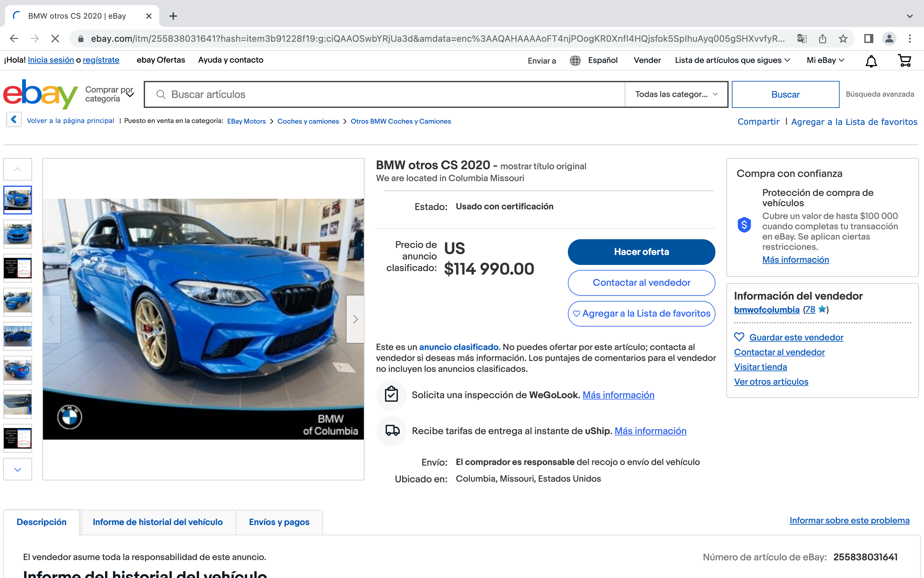The image size is (924, 578).
Task: Click the uShip delivery truck icon
Action: [391, 430]
